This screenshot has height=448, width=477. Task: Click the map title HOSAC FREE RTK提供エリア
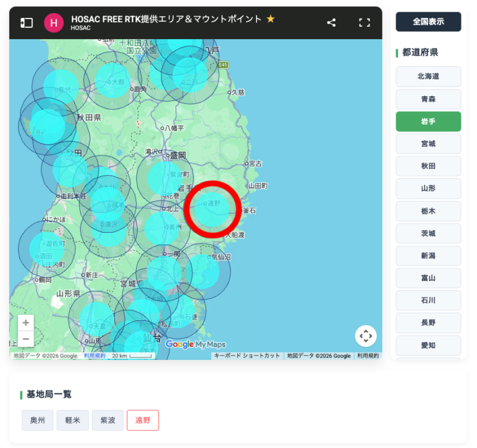click(x=166, y=19)
